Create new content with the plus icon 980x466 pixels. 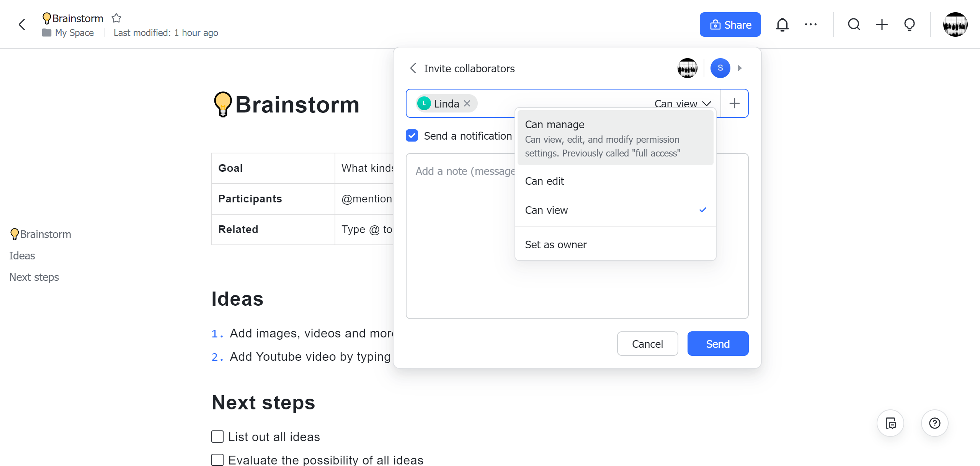[882, 24]
